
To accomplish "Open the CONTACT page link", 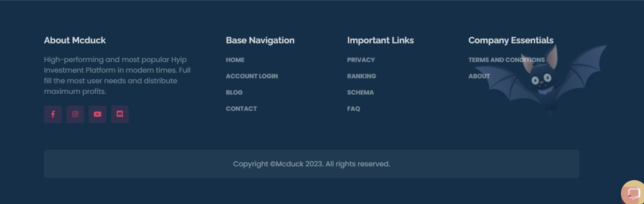I will click(x=241, y=109).
